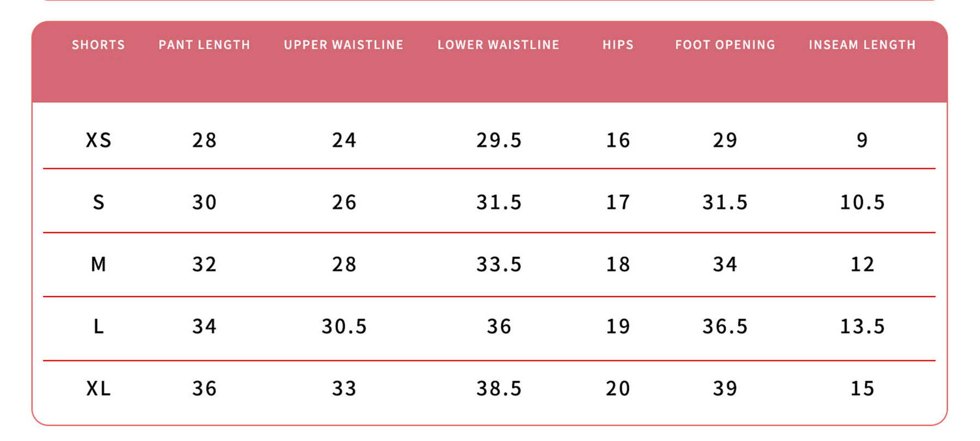Click the S size row label

click(99, 203)
